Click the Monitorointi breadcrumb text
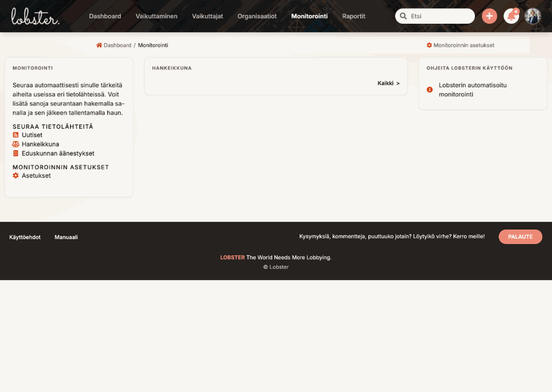 pyautogui.click(x=153, y=45)
